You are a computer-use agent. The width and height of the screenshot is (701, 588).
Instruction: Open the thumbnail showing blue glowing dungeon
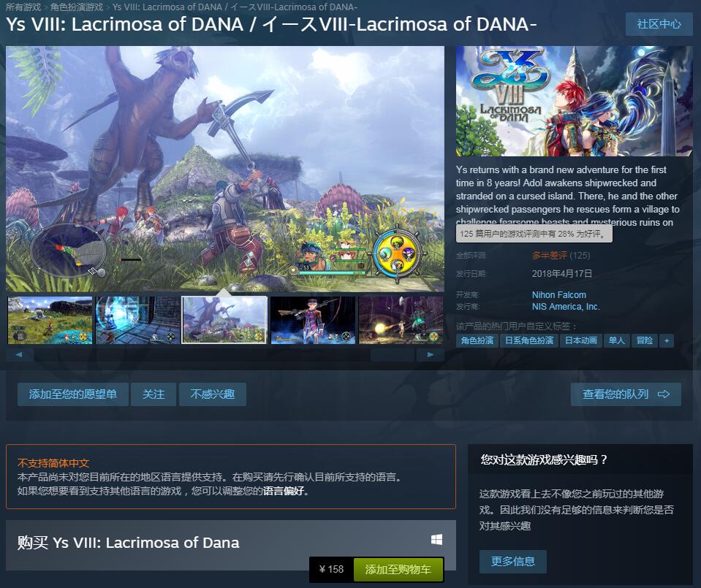click(138, 320)
